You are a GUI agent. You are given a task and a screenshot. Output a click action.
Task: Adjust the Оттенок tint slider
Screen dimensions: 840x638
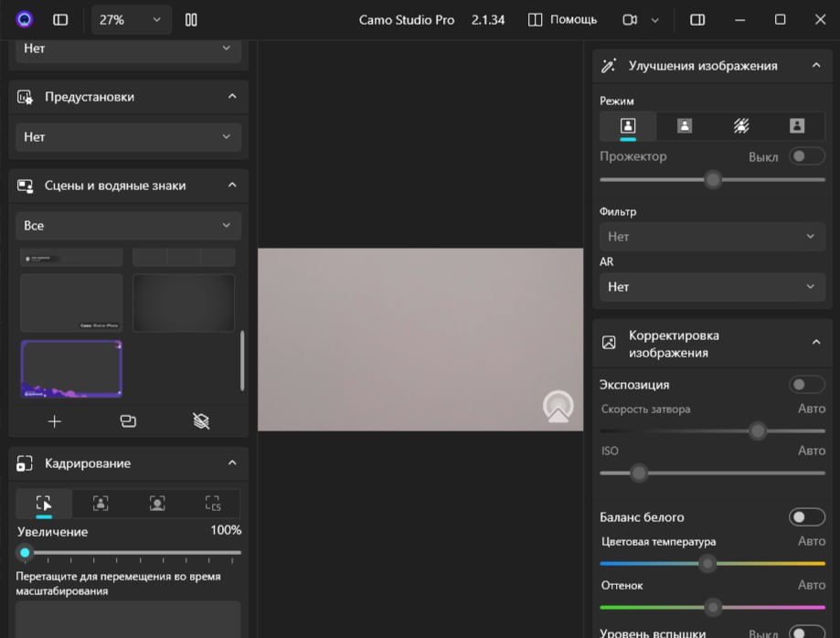(713, 608)
